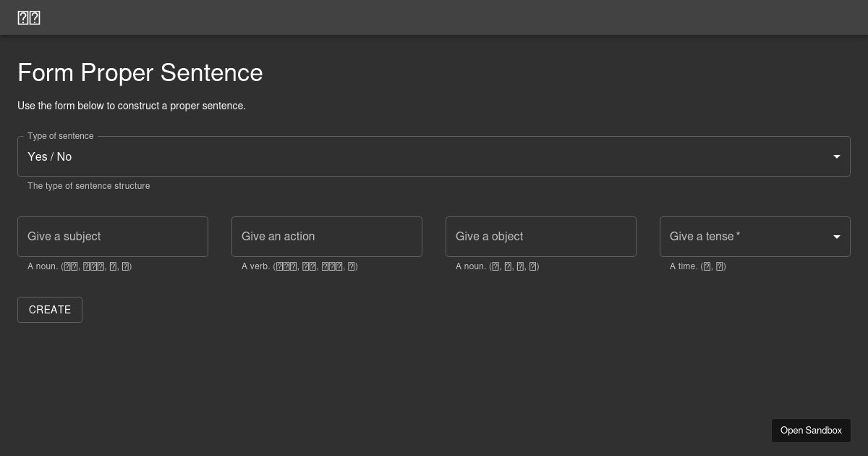Click inside the Give an action field

(x=327, y=237)
